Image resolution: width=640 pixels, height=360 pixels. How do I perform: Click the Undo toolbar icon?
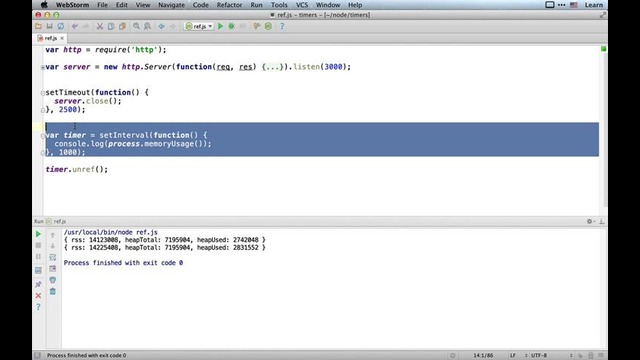[75, 26]
